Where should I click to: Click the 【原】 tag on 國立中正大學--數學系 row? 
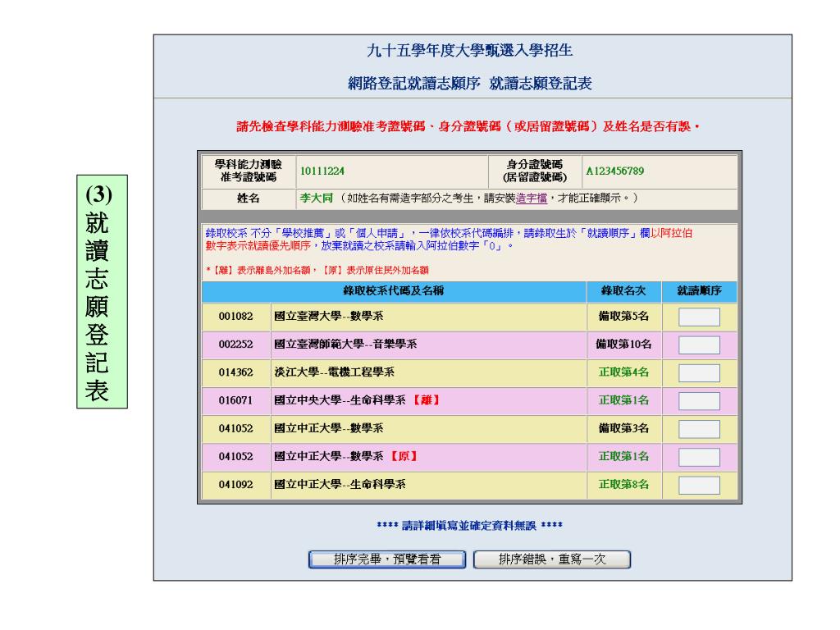click(404, 456)
